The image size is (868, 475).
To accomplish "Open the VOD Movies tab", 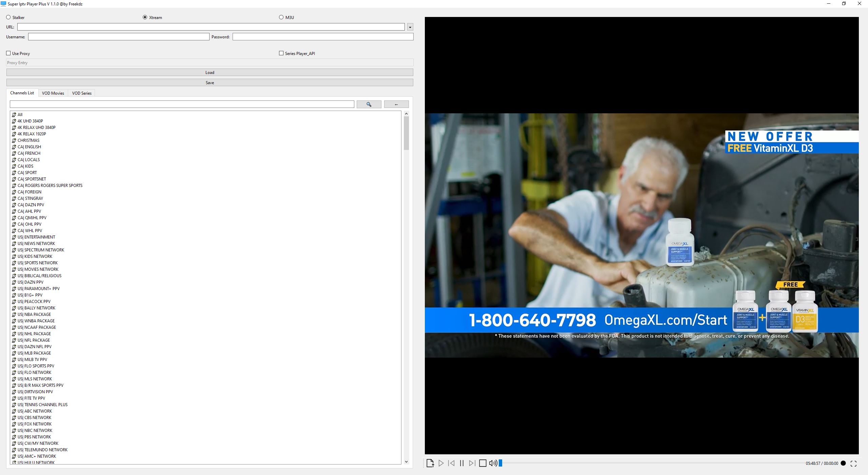I will tap(53, 93).
